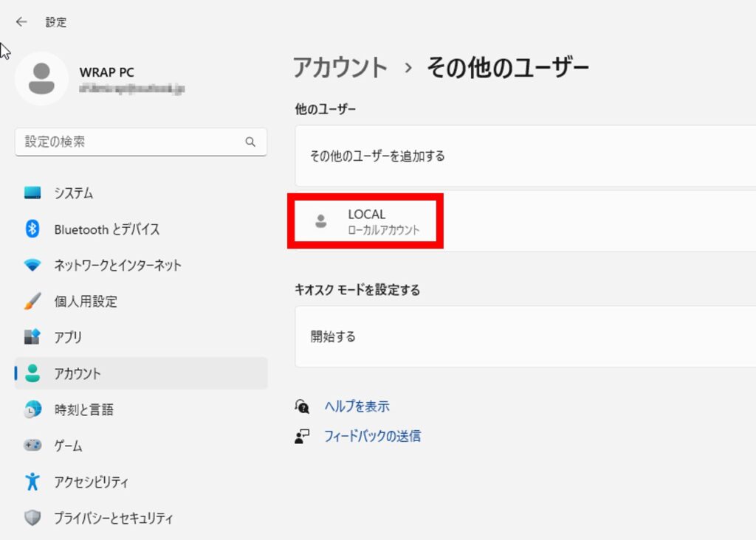Select アカウント in the sidebar
Image resolution: width=756 pixels, height=540 pixels.
77,373
